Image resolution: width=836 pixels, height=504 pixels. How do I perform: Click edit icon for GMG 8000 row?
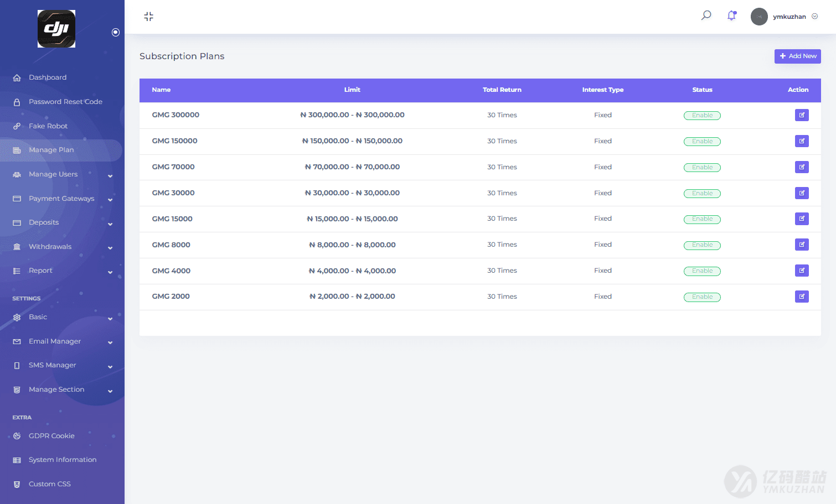tap(801, 245)
